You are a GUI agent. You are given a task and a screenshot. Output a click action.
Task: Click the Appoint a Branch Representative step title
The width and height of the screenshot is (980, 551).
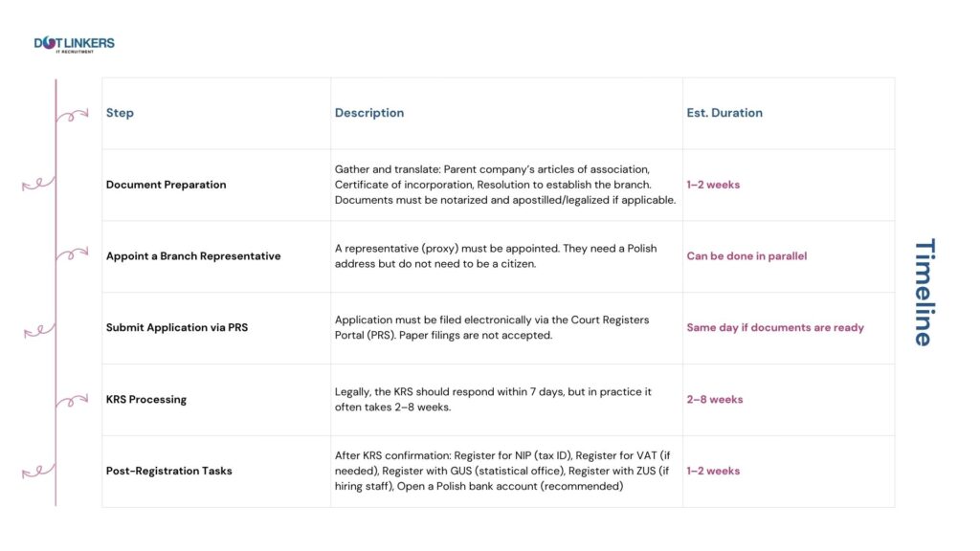[193, 256]
